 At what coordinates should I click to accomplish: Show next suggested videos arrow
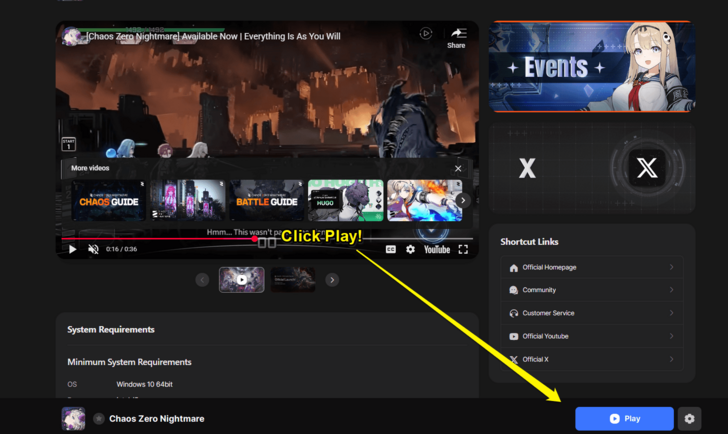coord(463,201)
